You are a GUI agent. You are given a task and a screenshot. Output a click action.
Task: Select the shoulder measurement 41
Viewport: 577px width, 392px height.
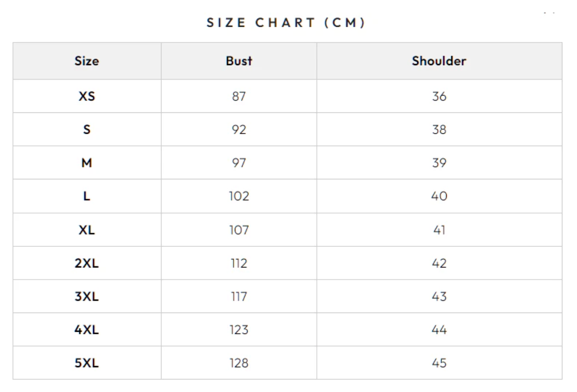[439, 230]
